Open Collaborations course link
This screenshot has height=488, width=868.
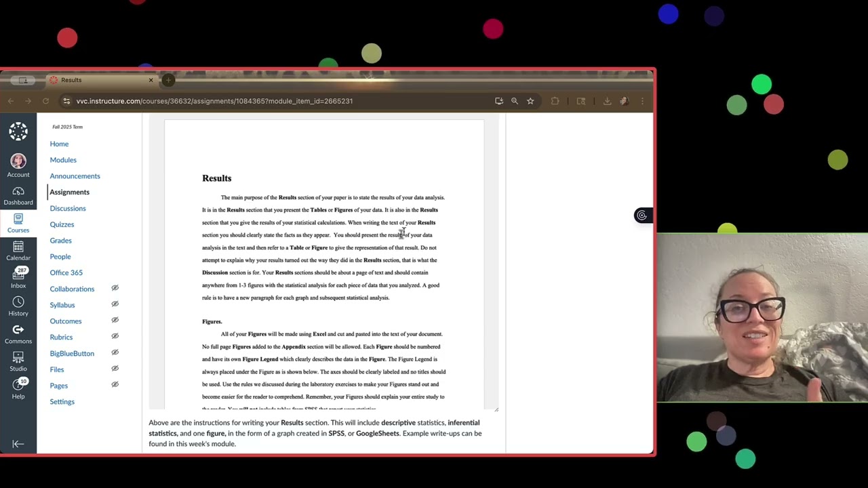(72, 289)
